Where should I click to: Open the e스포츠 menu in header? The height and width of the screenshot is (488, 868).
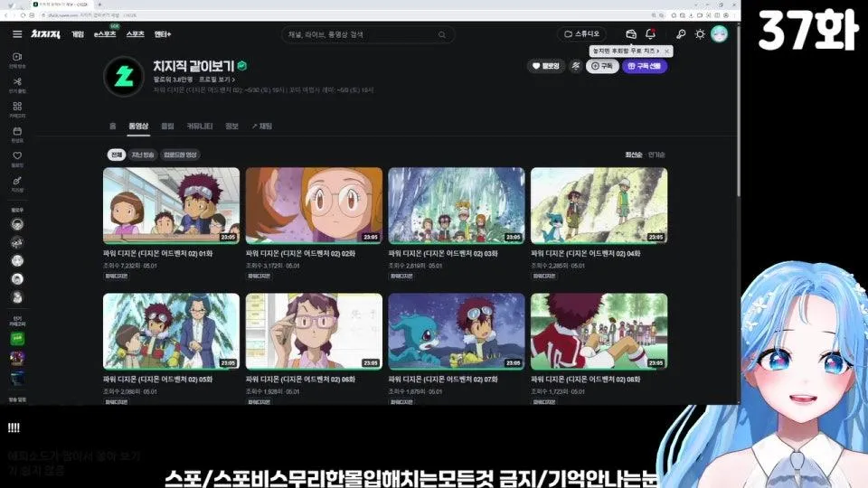pyautogui.click(x=105, y=34)
